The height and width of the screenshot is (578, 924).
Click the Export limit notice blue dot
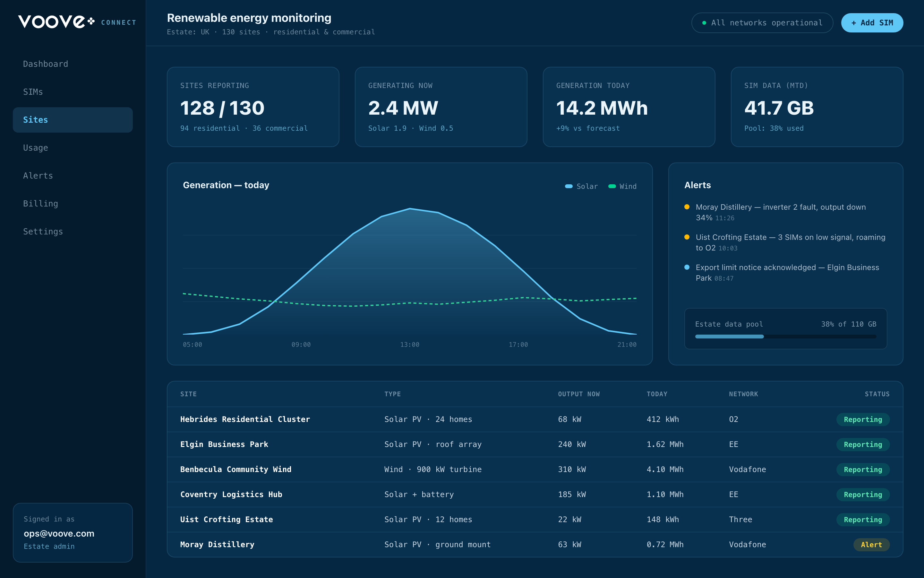pyautogui.click(x=687, y=267)
